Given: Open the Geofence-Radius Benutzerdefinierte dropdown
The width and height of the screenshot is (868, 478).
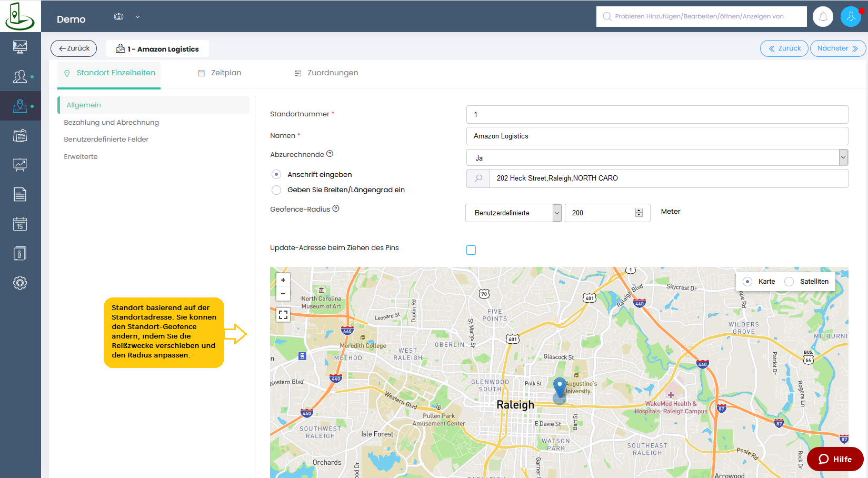Looking at the screenshot, I should pos(513,213).
